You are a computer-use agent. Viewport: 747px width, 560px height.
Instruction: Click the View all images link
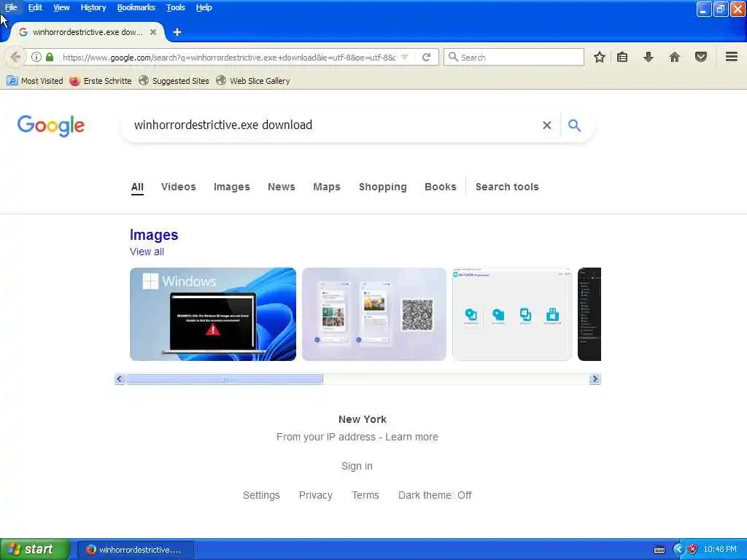(147, 252)
